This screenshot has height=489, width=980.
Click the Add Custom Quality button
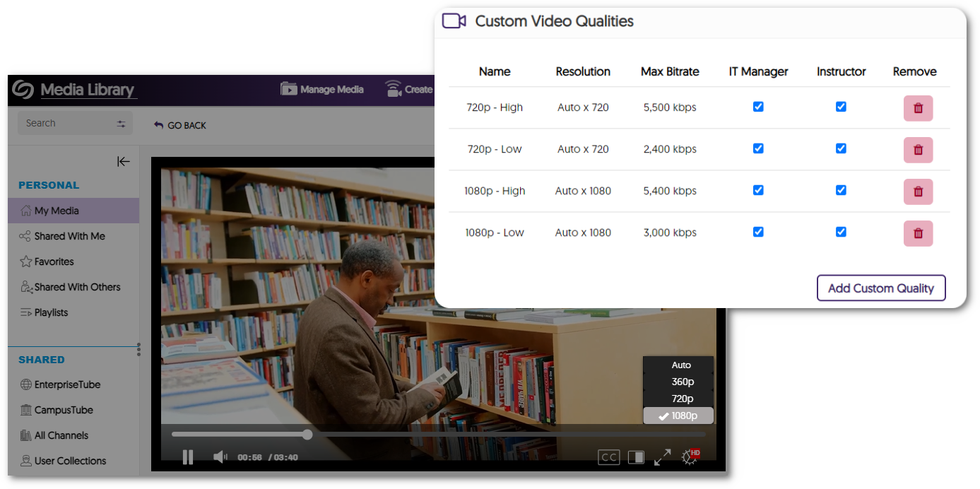coord(881,288)
